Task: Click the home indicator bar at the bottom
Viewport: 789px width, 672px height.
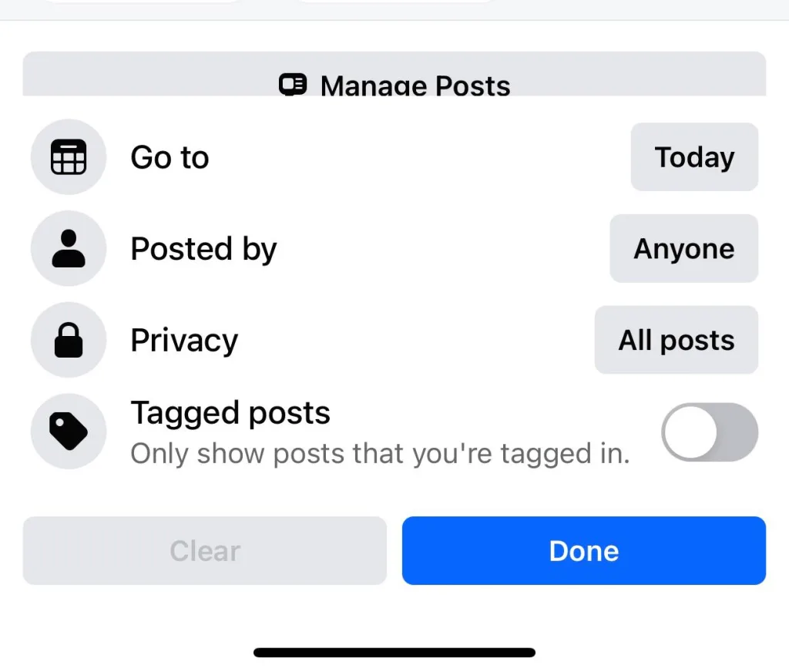Action: (394, 651)
